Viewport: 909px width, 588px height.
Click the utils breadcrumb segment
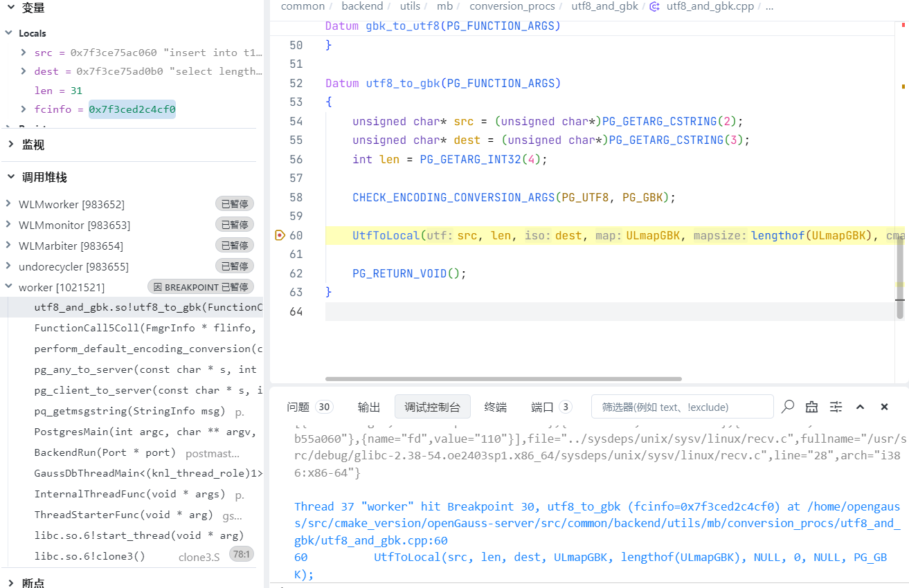tap(410, 6)
